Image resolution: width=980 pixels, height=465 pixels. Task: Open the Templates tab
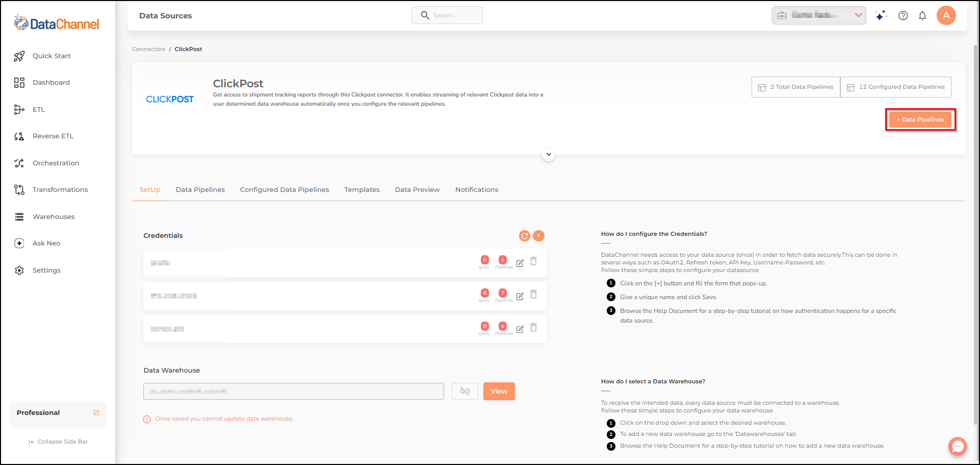[362, 190]
